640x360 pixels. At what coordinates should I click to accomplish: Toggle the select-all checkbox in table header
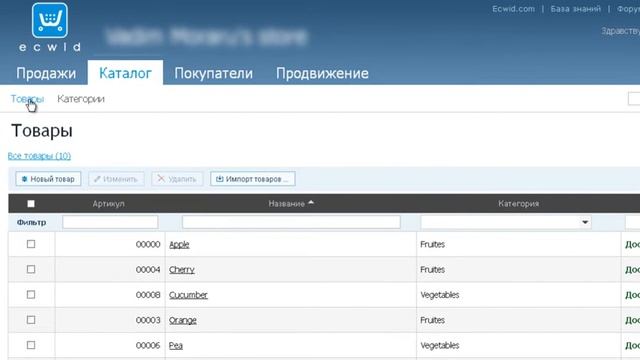click(x=31, y=203)
